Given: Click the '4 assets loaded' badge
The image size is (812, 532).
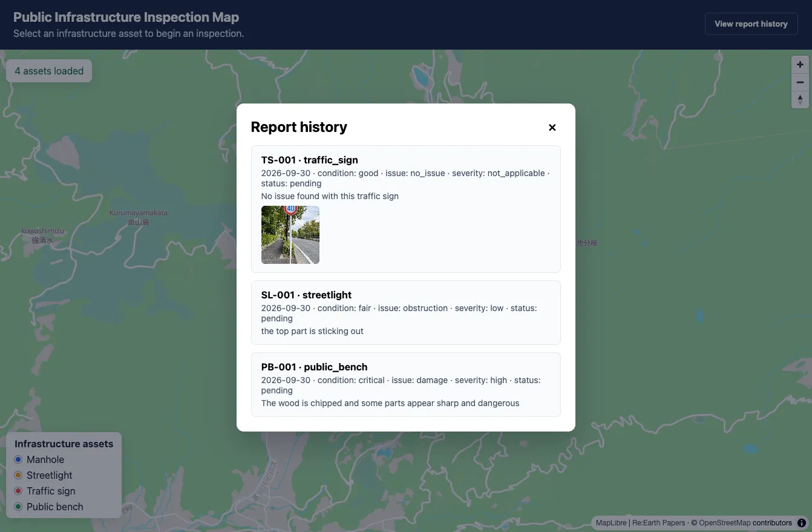Looking at the screenshot, I should pyautogui.click(x=49, y=71).
